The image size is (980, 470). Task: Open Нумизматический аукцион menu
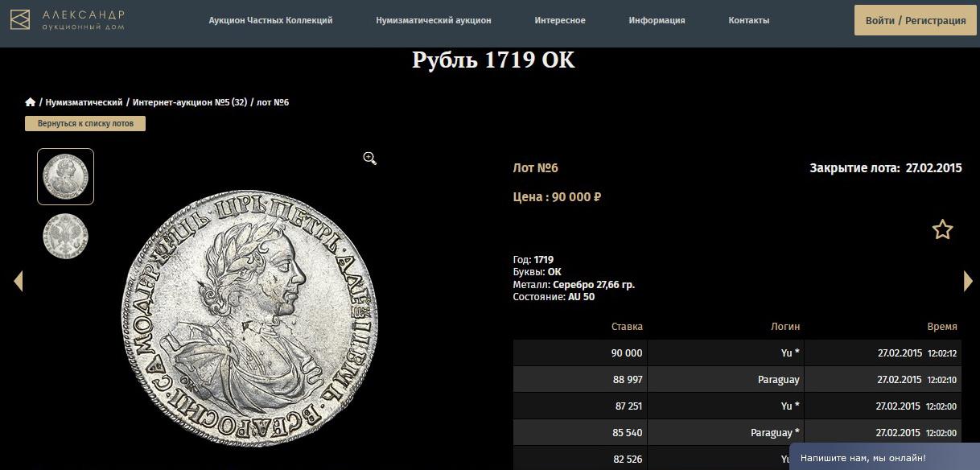(434, 20)
